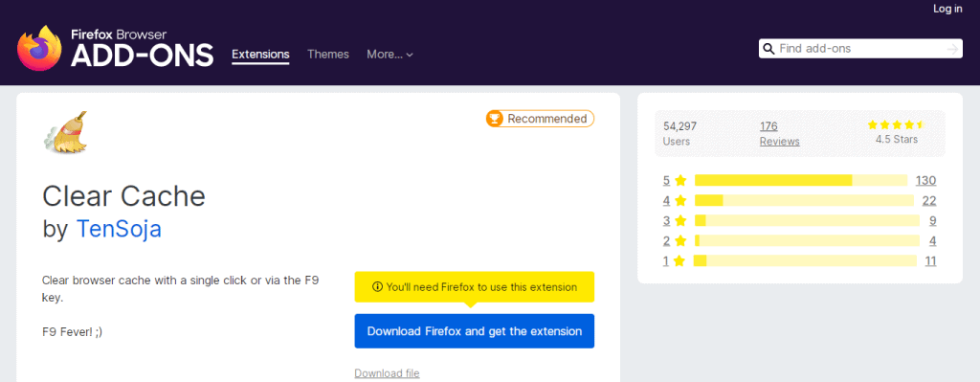Open five-star reviews via number 5
The height and width of the screenshot is (382, 980).
(x=666, y=181)
